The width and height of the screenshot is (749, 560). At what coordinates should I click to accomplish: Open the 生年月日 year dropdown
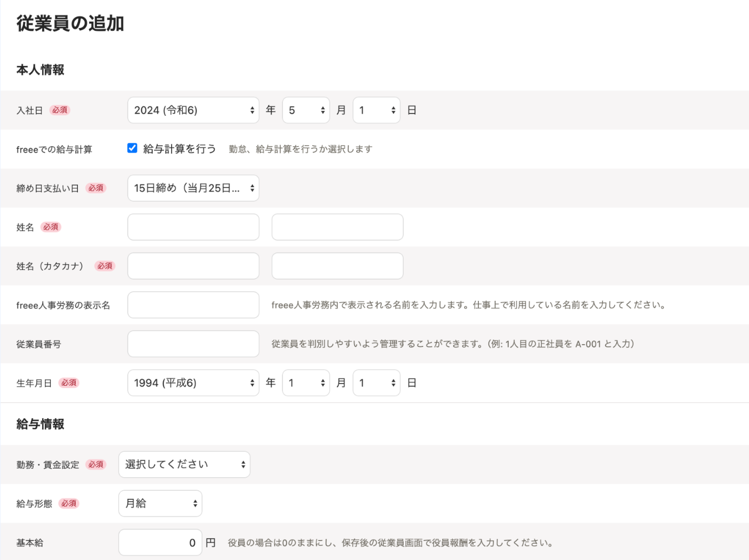coord(193,383)
